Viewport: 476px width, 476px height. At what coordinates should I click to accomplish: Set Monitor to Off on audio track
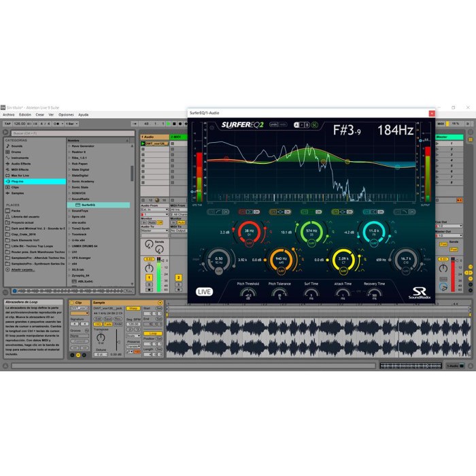[160, 223]
